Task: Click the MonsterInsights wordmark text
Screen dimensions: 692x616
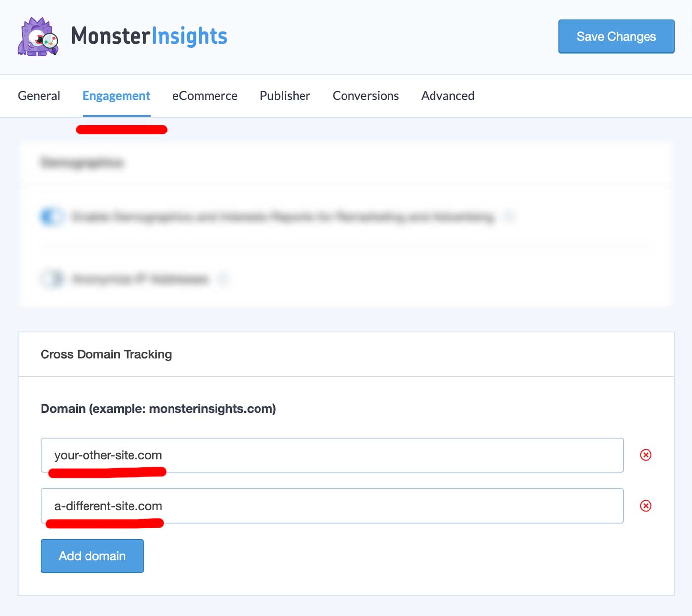Action: click(149, 36)
